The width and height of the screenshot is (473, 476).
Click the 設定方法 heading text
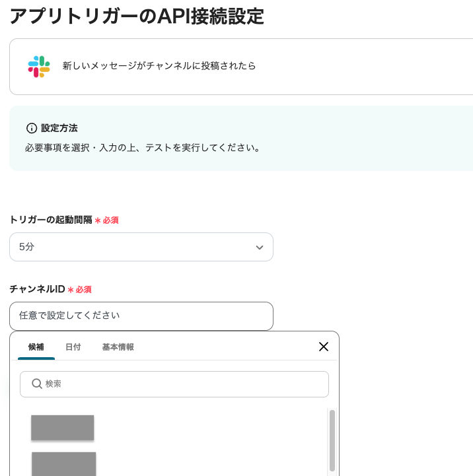(x=59, y=128)
